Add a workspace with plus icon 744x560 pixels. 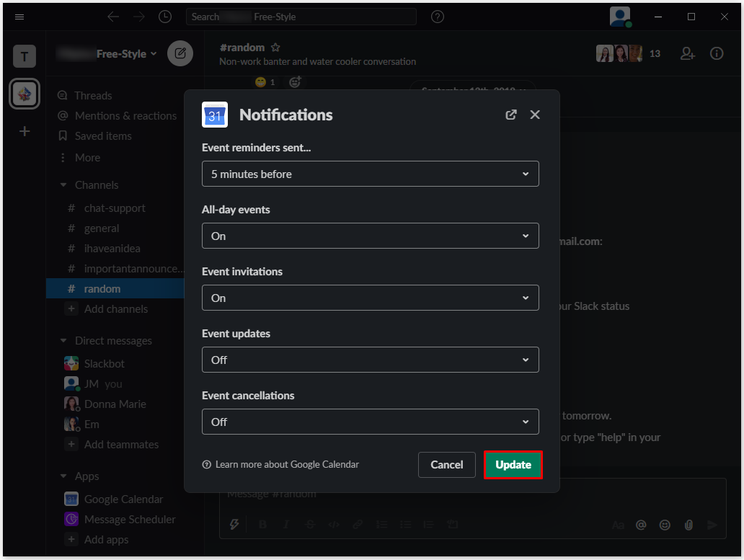click(x=25, y=131)
